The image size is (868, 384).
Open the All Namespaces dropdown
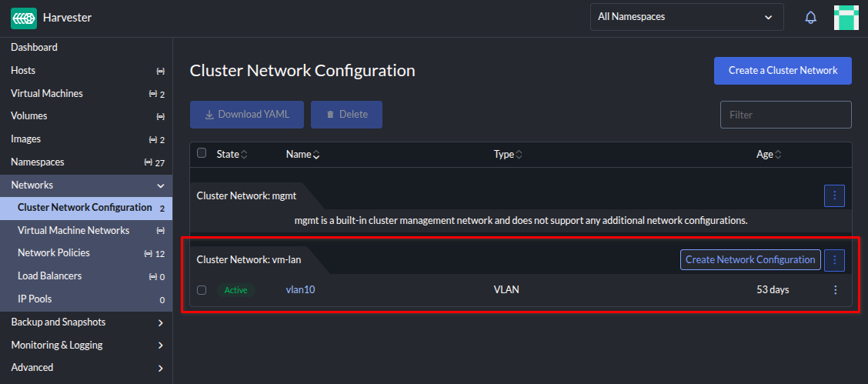(686, 17)
